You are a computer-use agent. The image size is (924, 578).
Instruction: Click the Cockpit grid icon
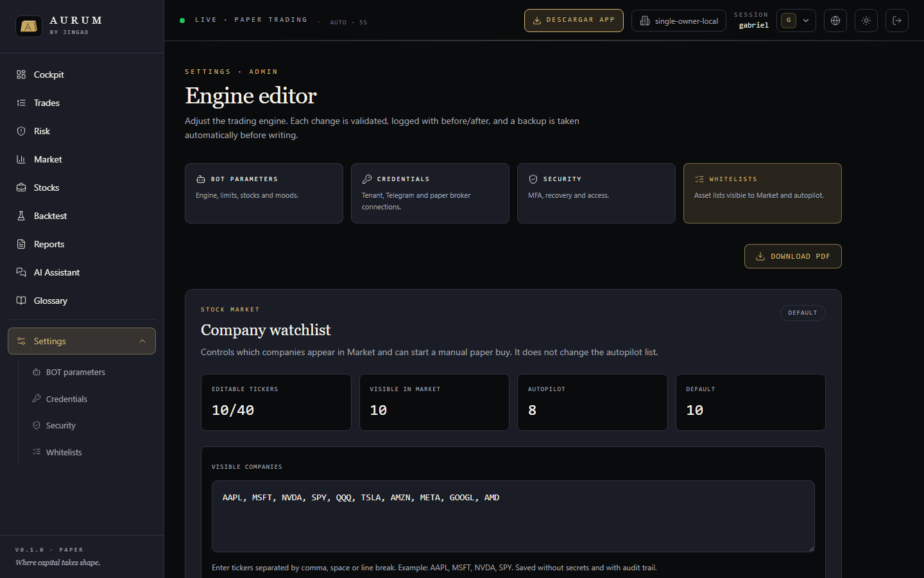click(x=21, y=74)
